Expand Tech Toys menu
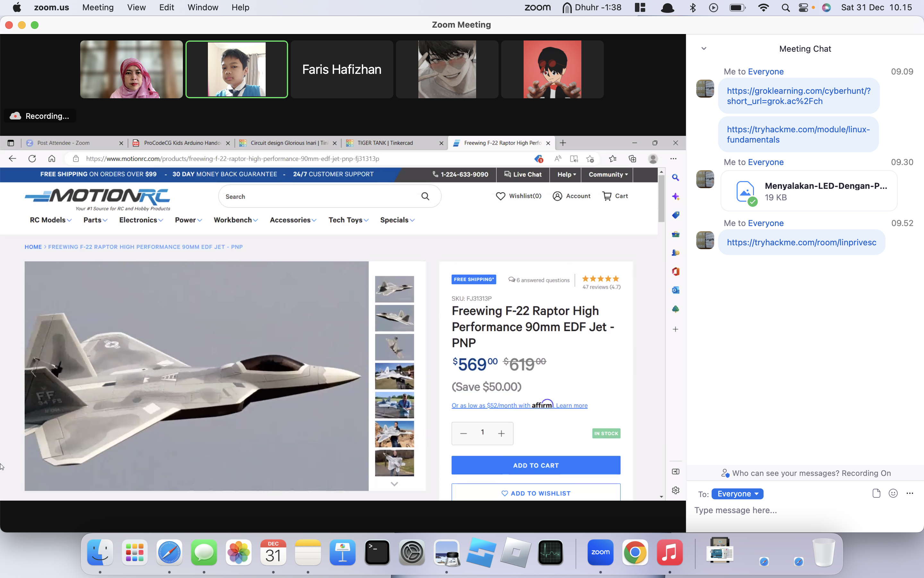This screenshot has width=924, height=578. (348, 220)
